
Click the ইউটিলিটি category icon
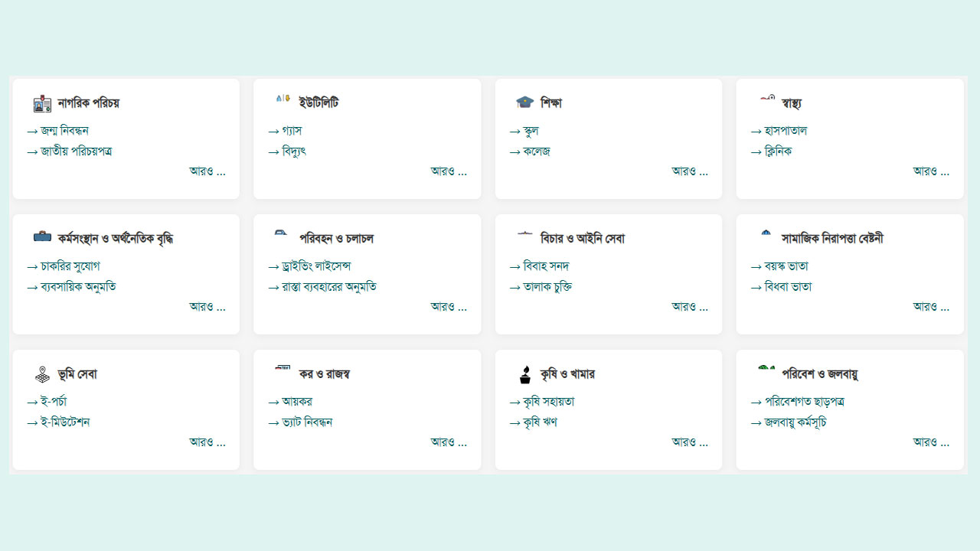(283, 99)
